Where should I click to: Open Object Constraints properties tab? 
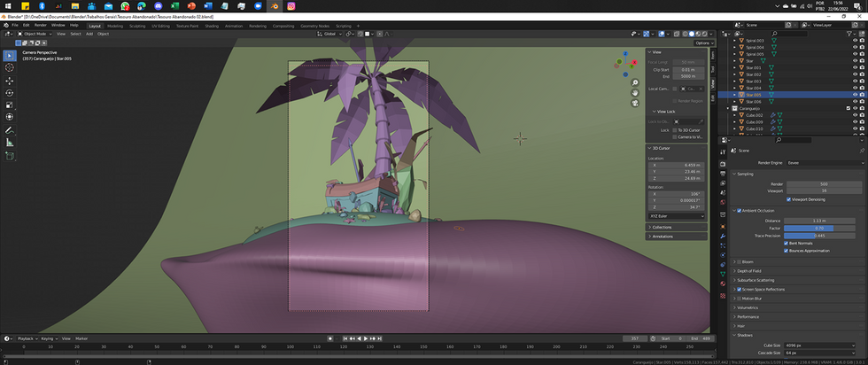point(723,264)
